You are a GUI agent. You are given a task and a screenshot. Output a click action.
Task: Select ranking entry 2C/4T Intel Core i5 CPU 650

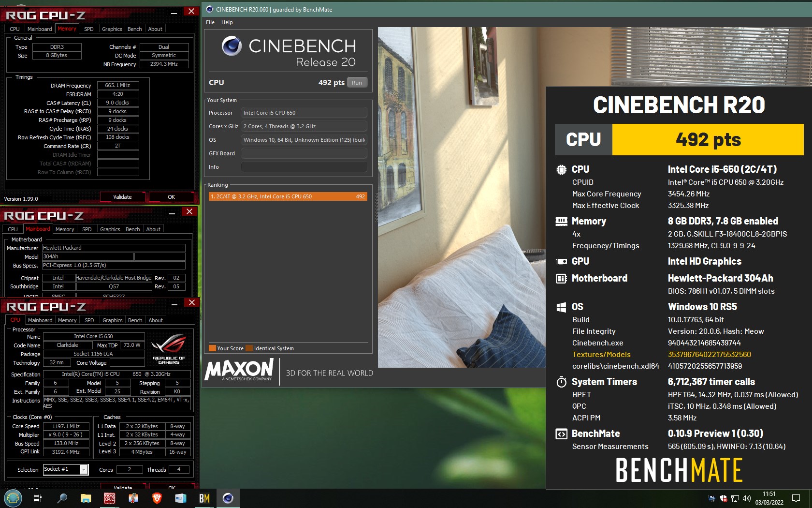(x=288, y=196)
